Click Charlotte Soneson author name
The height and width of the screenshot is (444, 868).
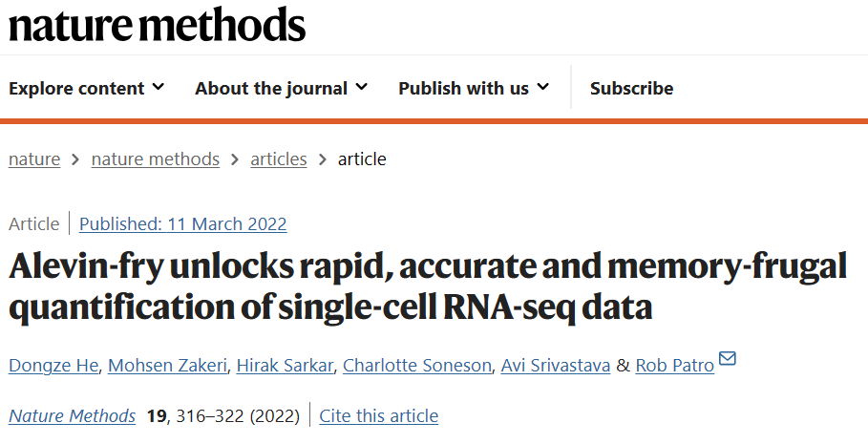(x=417, y=366)
